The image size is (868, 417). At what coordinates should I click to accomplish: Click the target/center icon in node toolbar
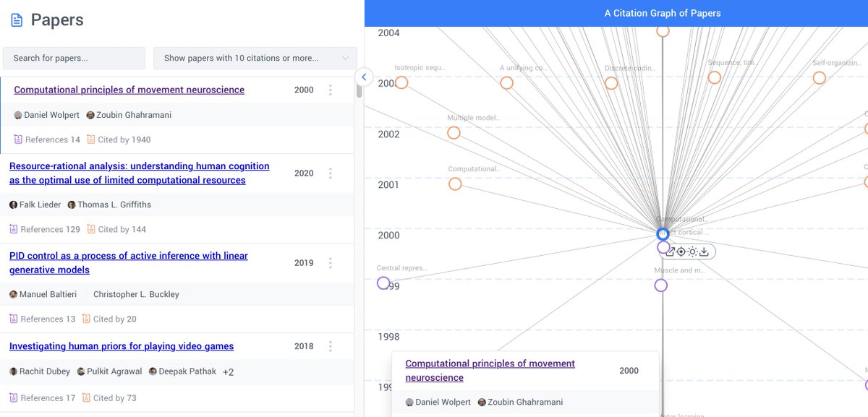pos(681,252)
